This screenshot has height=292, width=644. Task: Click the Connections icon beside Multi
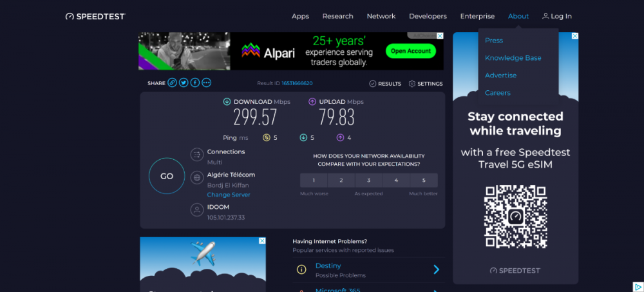[x=197, y=155]
